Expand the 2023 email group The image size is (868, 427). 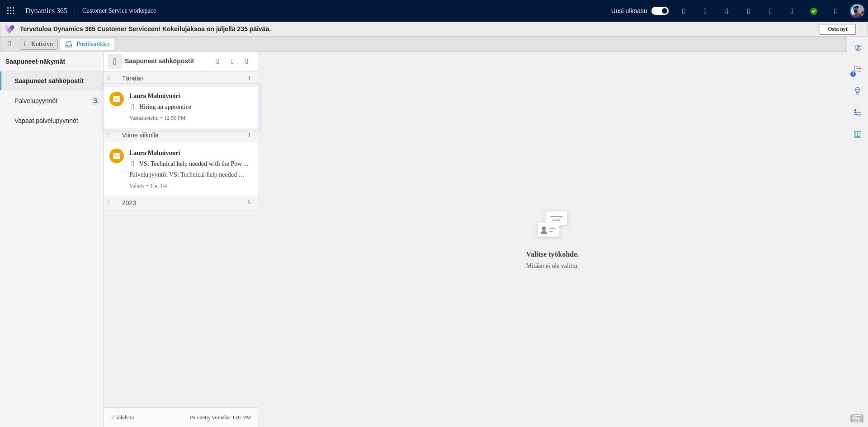pyautogui.click(x=109, y=203)
